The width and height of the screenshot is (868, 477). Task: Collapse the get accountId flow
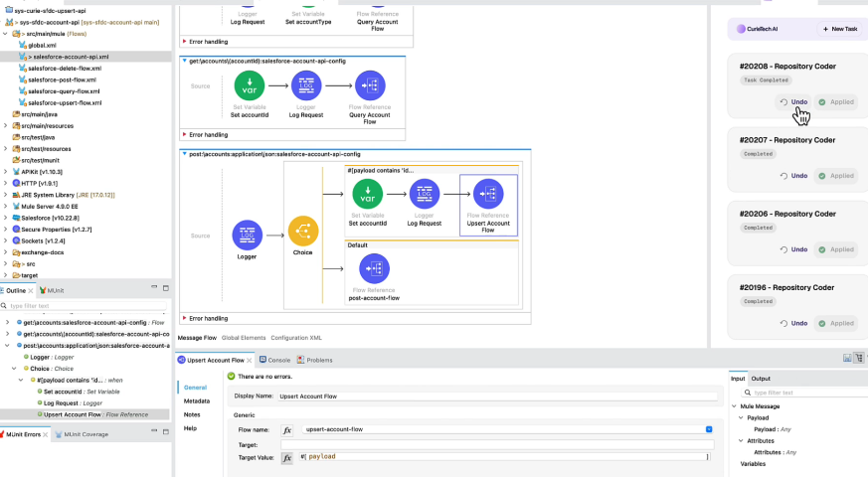click(x=184, y=61)
